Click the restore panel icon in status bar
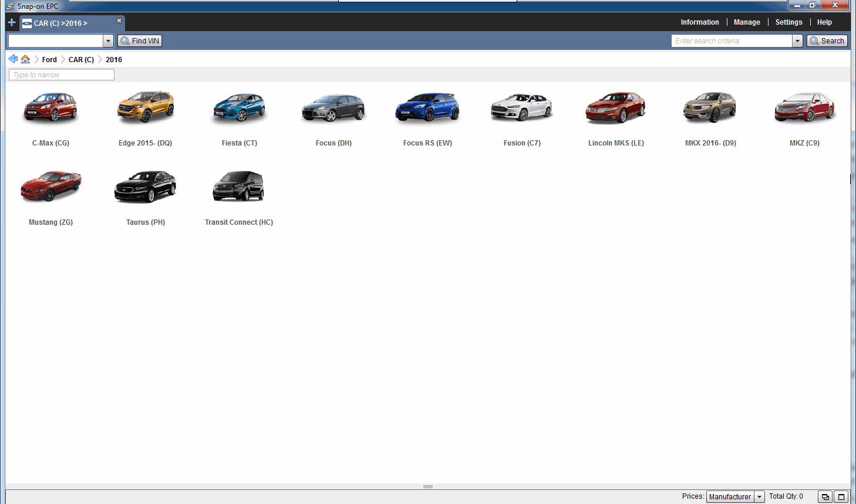856x504 pixels. coord(825,497)
